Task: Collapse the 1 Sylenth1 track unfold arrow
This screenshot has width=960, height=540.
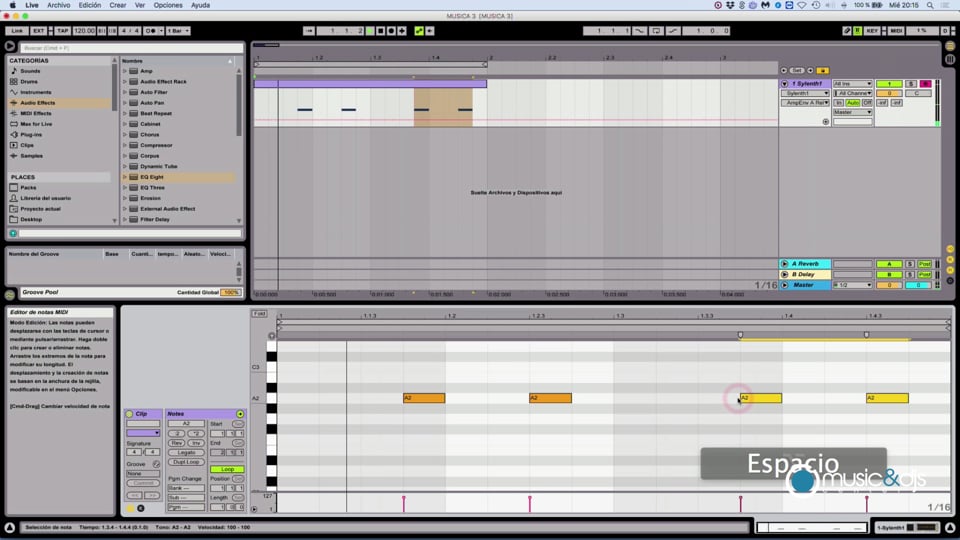Action: pos(784,84)
